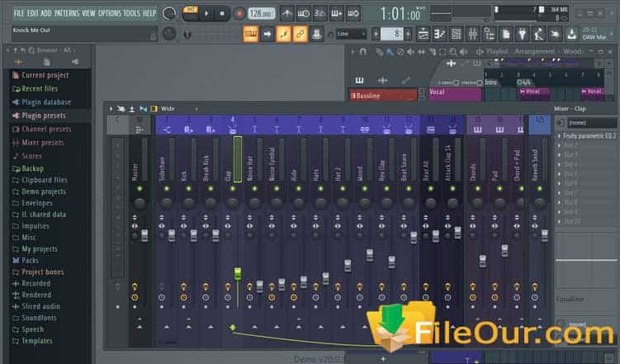The height and width of the screenshot is (364, 620).
Task: Open the Browser/plugin picker toolbar icon
Action: pos(489,35)
